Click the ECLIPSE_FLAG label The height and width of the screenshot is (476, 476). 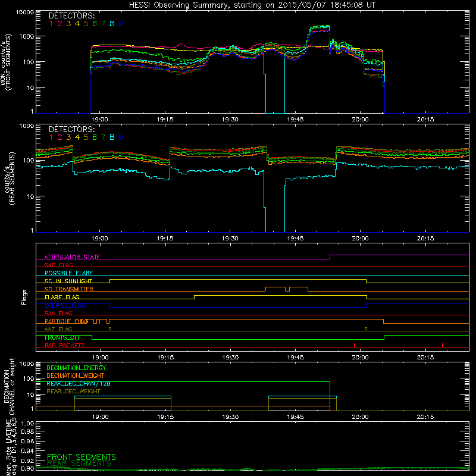click(x=65, y=305)
